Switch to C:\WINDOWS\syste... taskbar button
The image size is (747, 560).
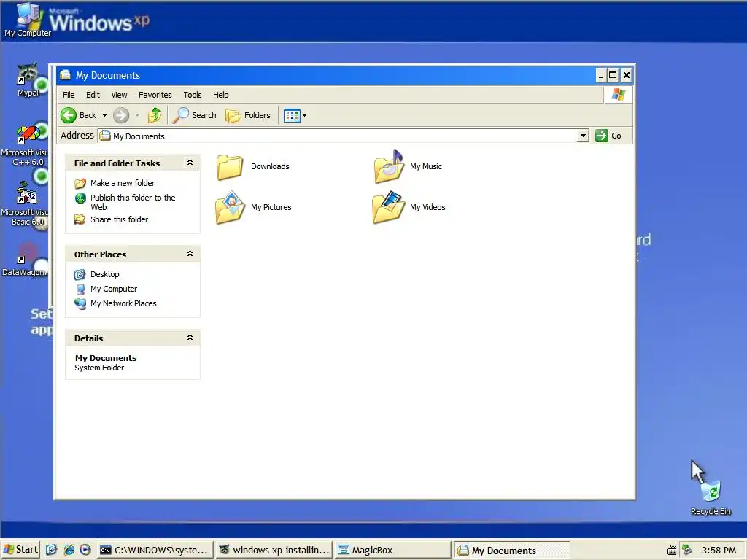(155, 550)
